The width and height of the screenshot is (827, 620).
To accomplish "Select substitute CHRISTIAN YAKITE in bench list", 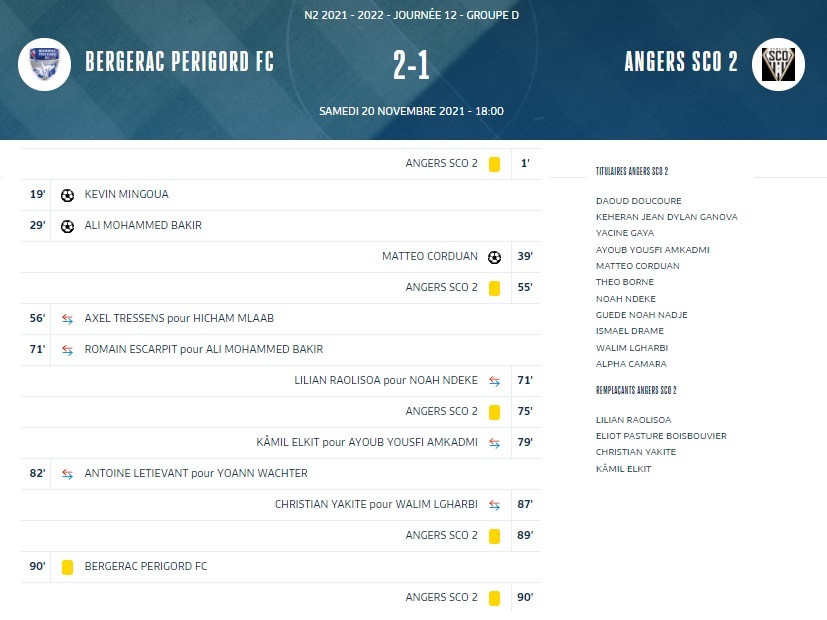I will point(636,452).
